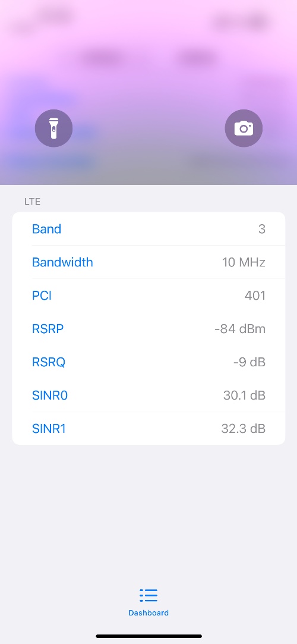Tap the -84 dBm RSRP value
This screenshot has width=297, height=644.
240,329
